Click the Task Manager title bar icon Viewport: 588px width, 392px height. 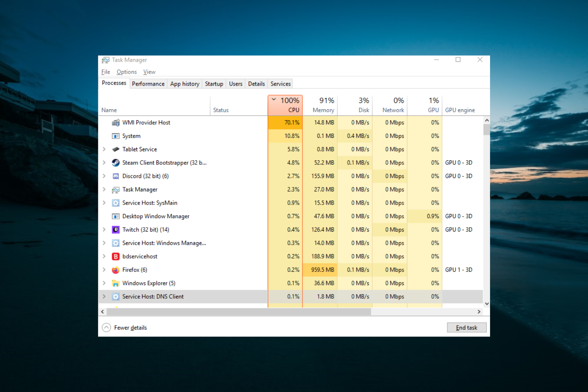point(106,60)
